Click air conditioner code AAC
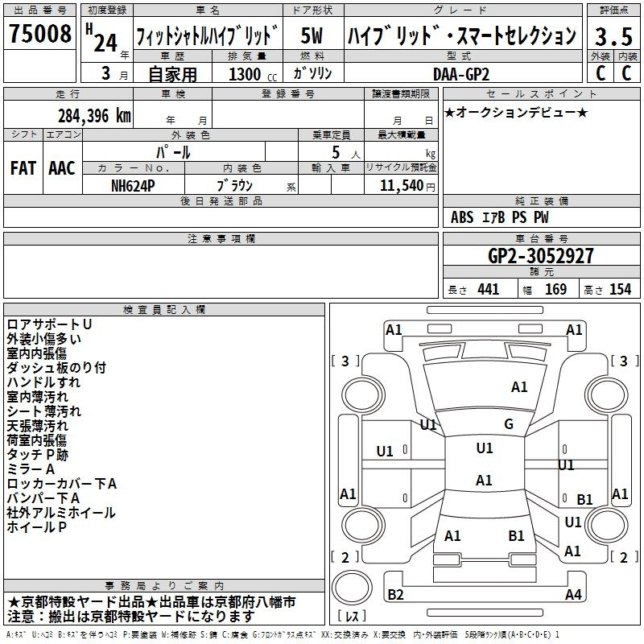The height and width of the screenshot is (644, 644). coord(62,168)
